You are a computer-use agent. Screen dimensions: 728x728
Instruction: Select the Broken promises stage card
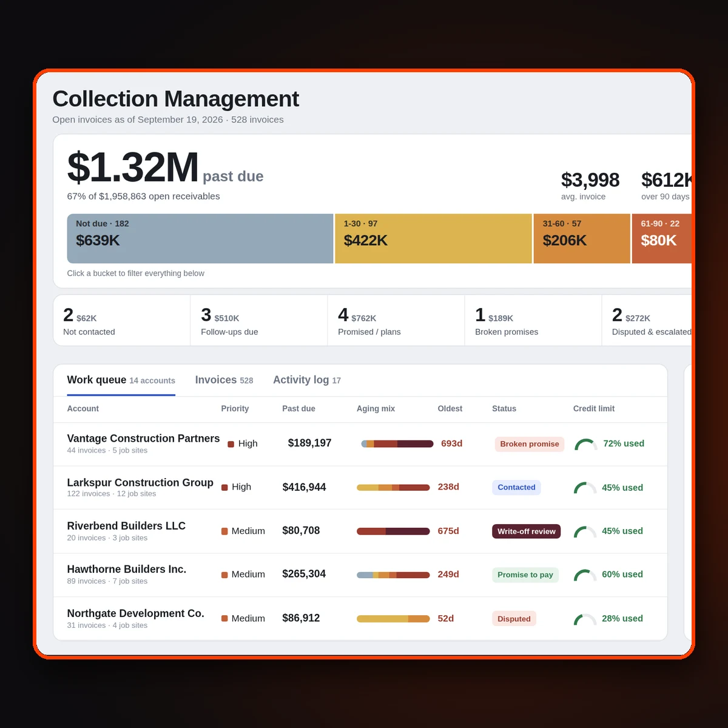pyautogui.click(x=533, y=320)
